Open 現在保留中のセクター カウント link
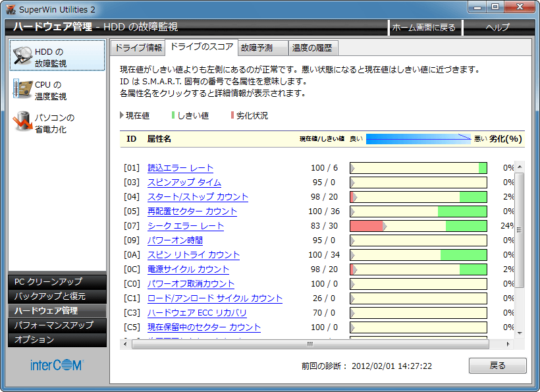540x392 pixels. tap(204, 327)
